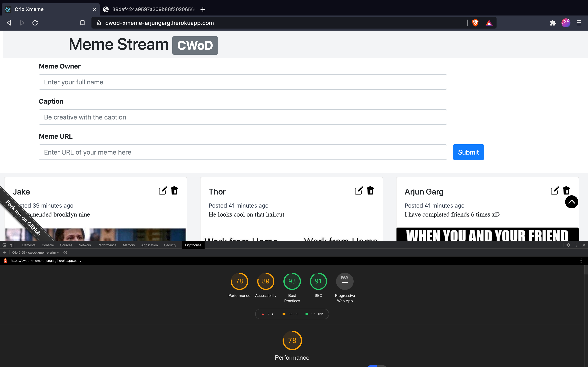Switch to the Console DevTools tab

click(48, 245)
